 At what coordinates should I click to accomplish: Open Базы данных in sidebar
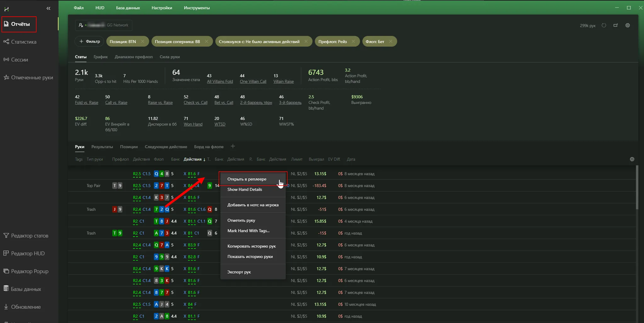(26, 289)
